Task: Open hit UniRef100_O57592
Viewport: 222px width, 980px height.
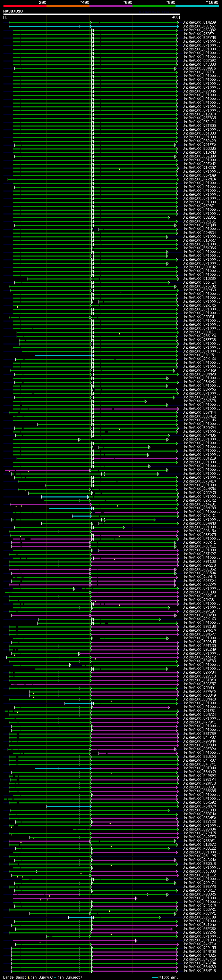Action: pos(199,61)
